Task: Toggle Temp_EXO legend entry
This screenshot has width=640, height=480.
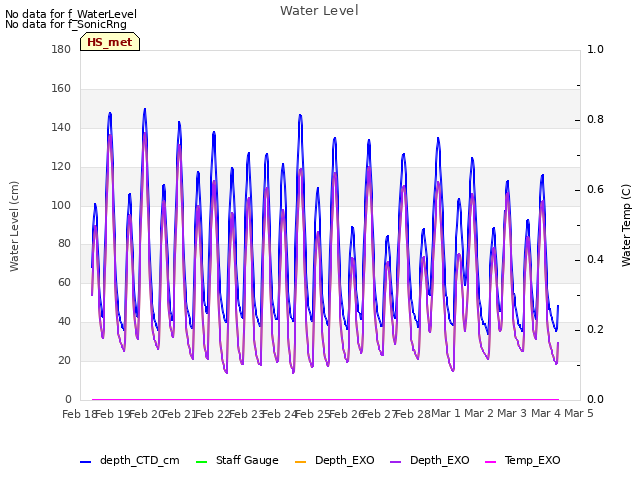Action: [522, 460]
